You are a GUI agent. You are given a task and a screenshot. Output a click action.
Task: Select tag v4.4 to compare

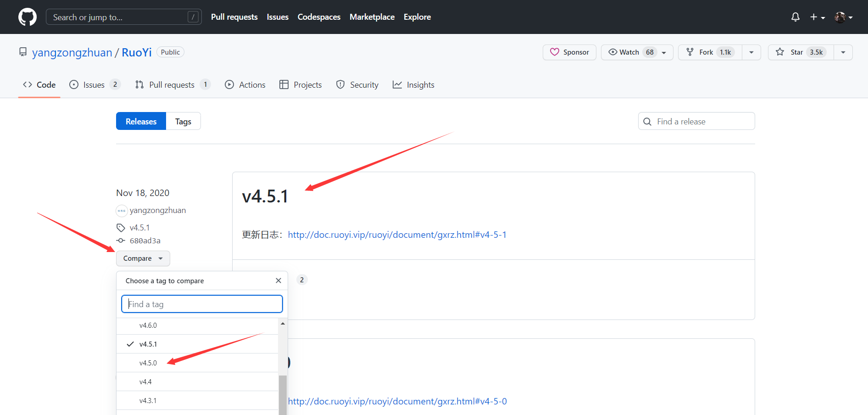click(197, 382)
